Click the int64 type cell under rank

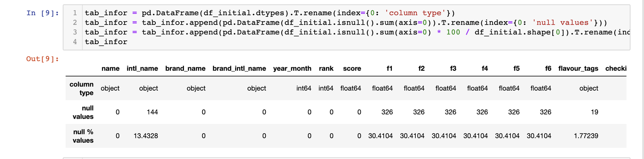pyautogui.click(x=326, y=89)
